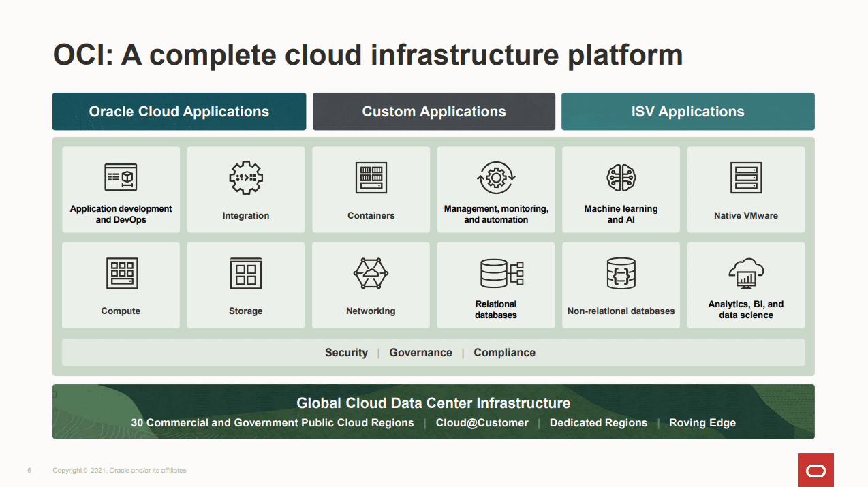Screen dimensions: 868x487
Task: Select the Management, monitoring, and automation icon
Action: [x=496, y=178]
